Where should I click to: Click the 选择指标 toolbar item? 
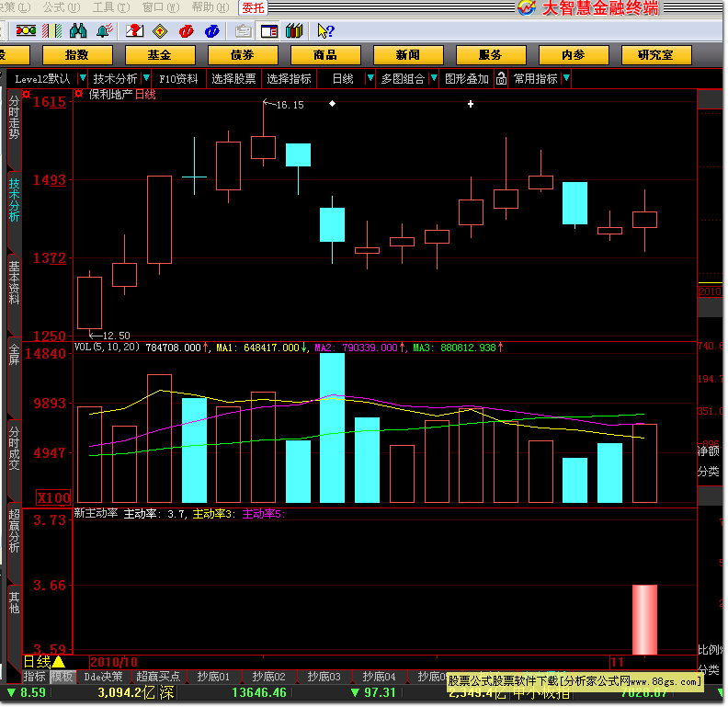point(289,79)
